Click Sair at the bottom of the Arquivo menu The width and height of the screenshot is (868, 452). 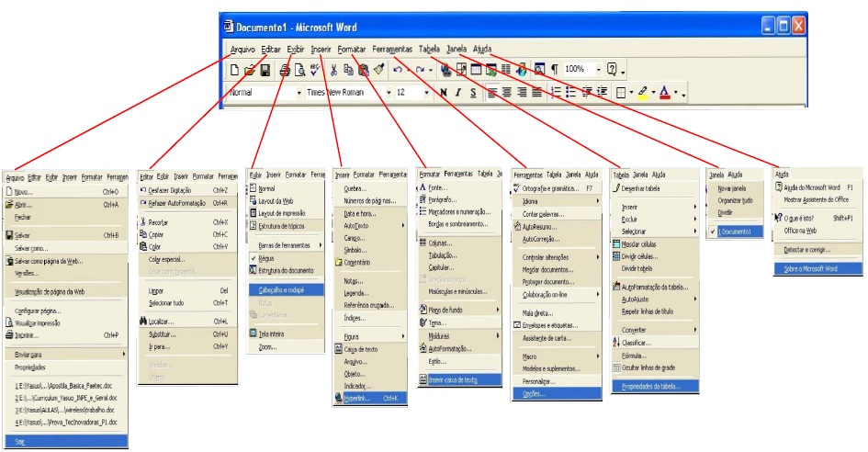66,442
